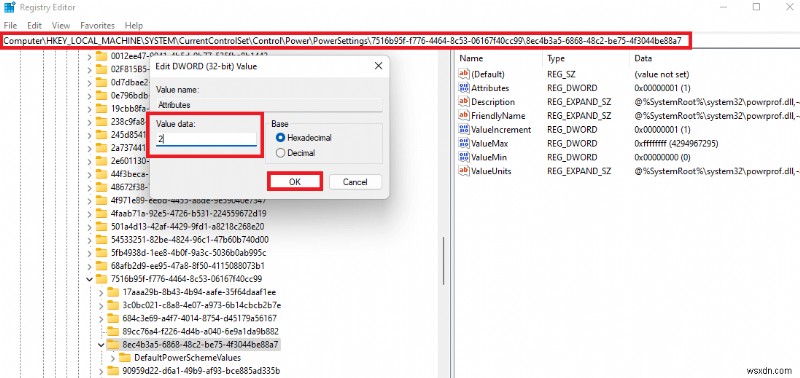Expand the 684c3e69-a4f7-4014 key
The width and height of the screenshot is (800, 378).
(x=101, y=319)
